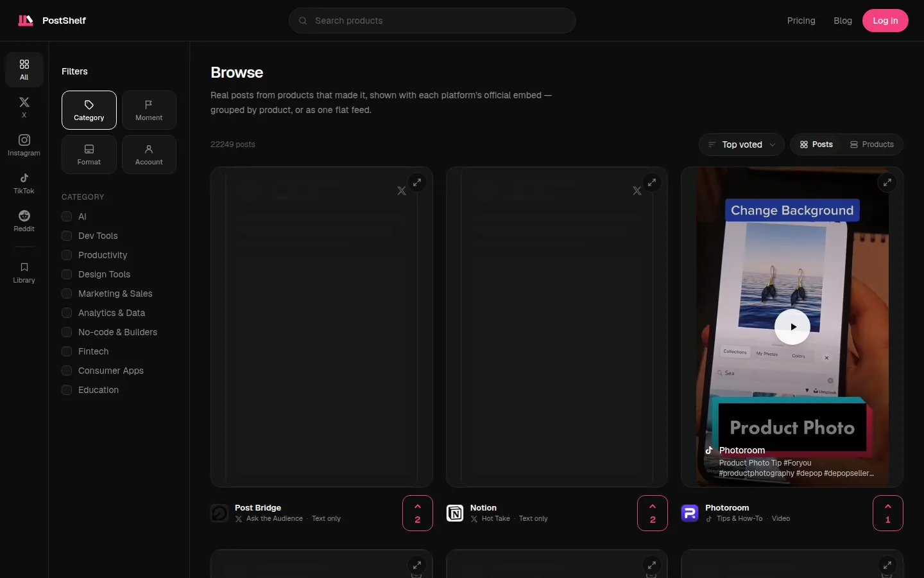Click the Log in button
924x578 pixels.
886,21
